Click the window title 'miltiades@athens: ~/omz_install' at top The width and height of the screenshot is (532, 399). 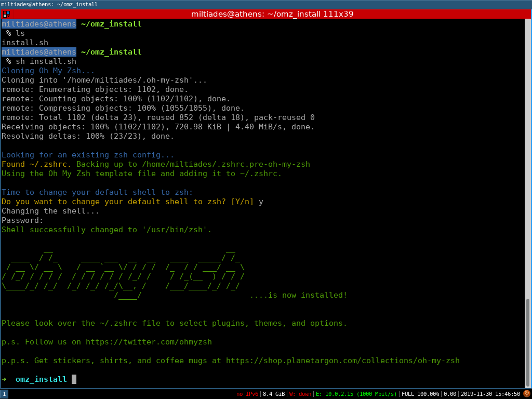coord(49,4)
